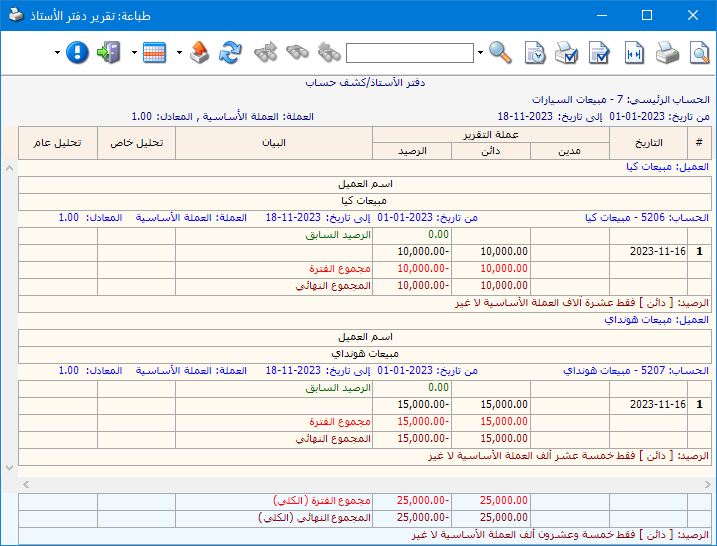Screen dimensions: 717x546
Task: Click the مدين column header
Action: click(x=570, y=151)
